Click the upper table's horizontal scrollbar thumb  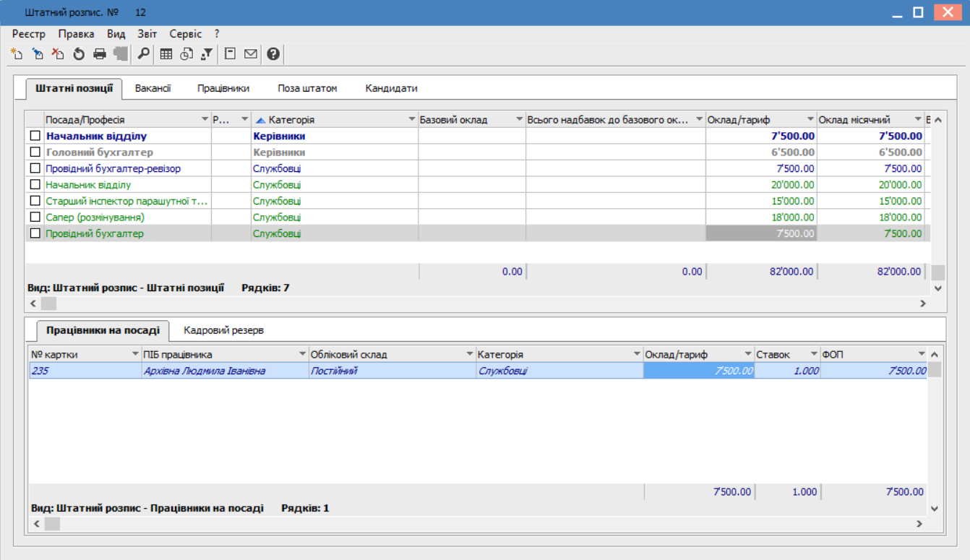(x=48, y=303)
